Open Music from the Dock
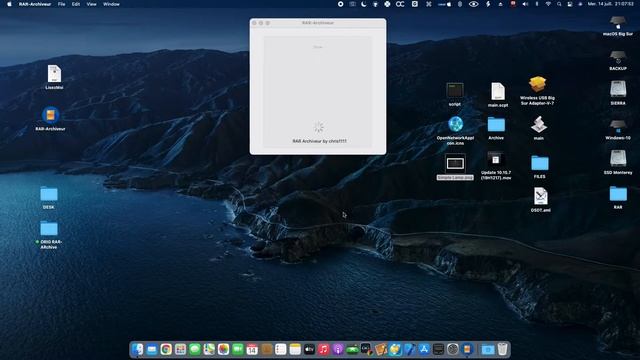This screenshot has width=640, height=360. tap(323, 349)
